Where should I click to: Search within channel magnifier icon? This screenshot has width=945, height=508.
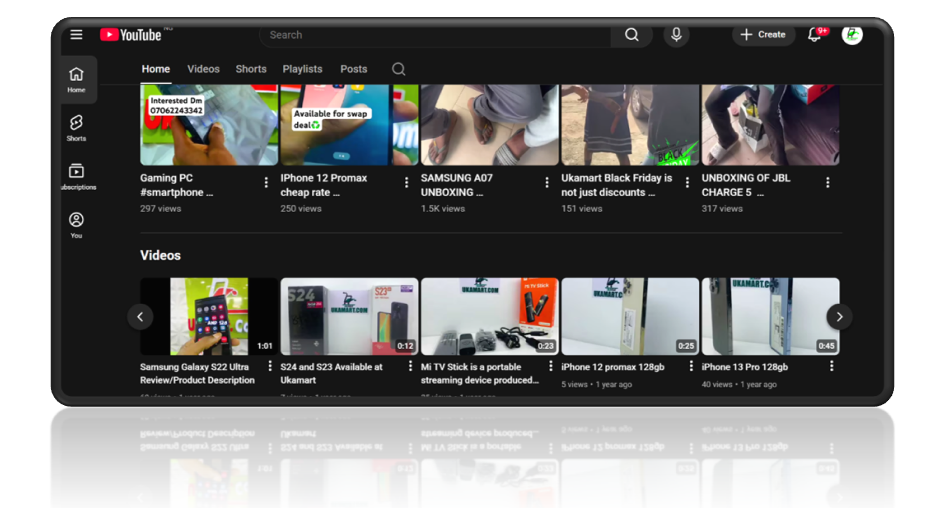tap(399, 69)
